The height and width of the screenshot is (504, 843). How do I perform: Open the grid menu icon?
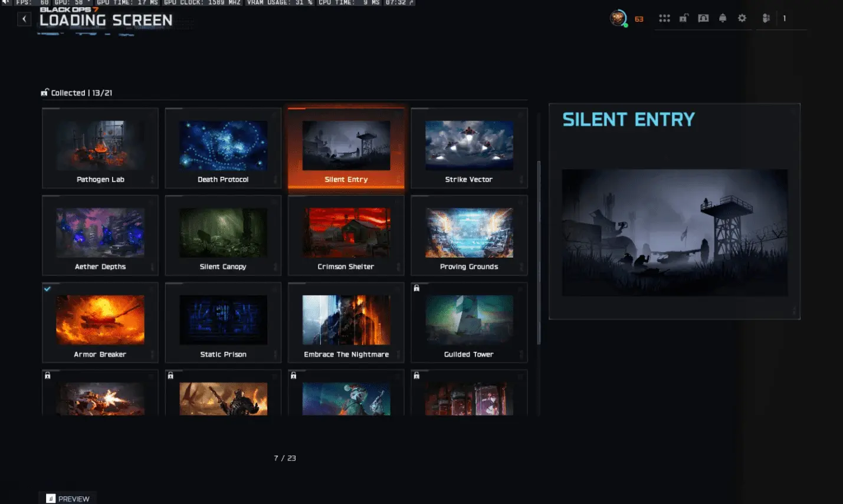click(664, 18)
